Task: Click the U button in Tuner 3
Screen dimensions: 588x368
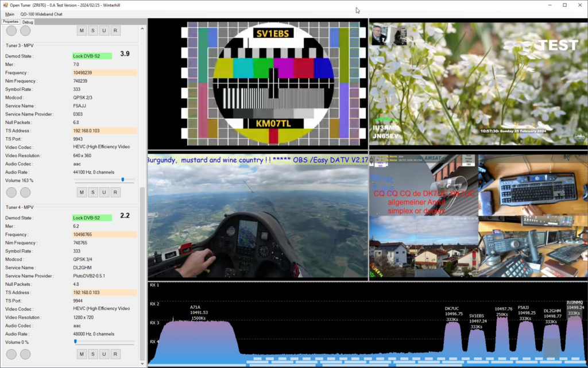Action: pyautogui.click(x=104, y=192)
